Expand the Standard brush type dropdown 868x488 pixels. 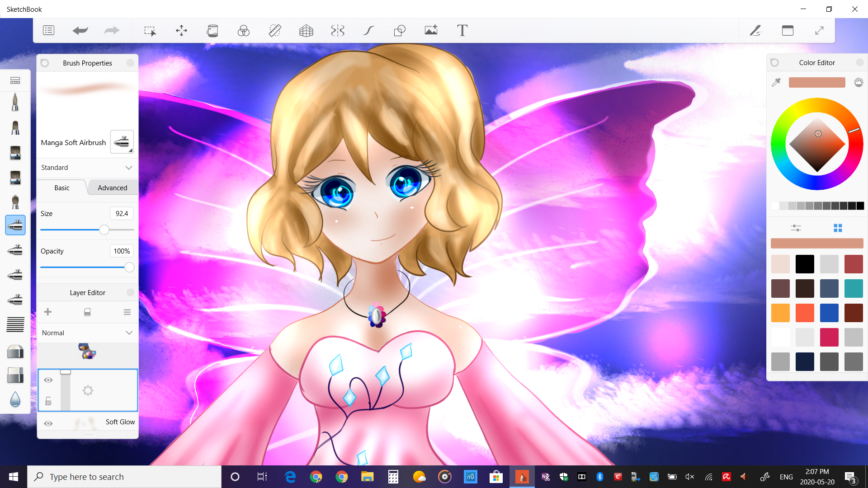click(x=87, y=167)
